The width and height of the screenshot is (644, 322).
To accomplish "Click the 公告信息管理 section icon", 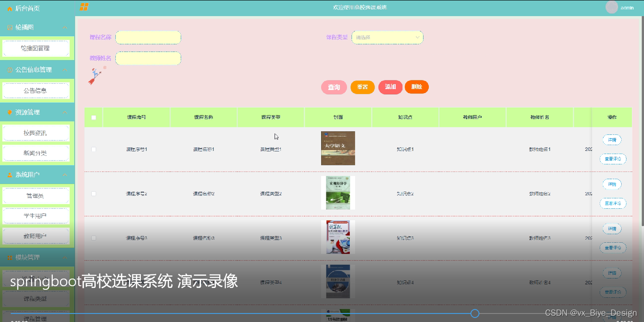I will pos(10,70).
